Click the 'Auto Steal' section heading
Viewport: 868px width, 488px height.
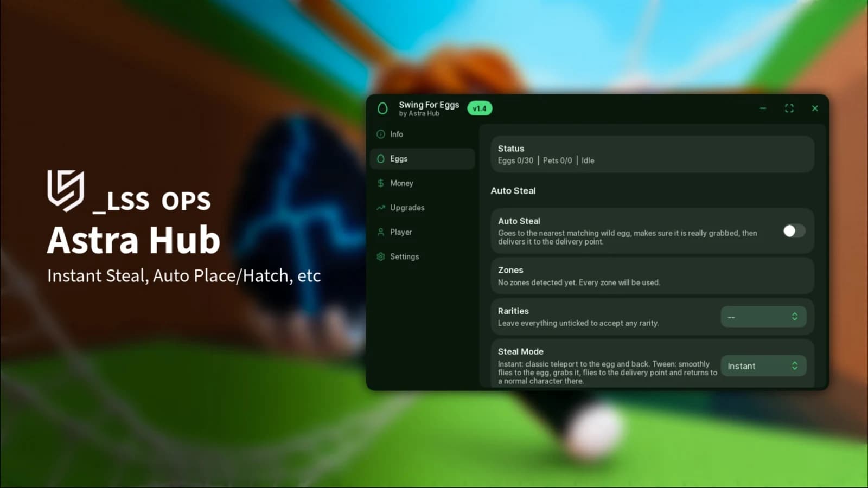tap(513, 191)
